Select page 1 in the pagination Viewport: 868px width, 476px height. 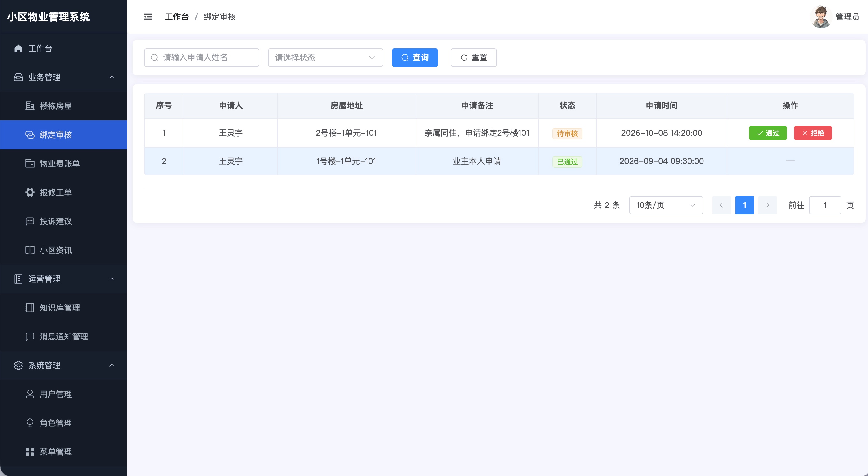745,205
